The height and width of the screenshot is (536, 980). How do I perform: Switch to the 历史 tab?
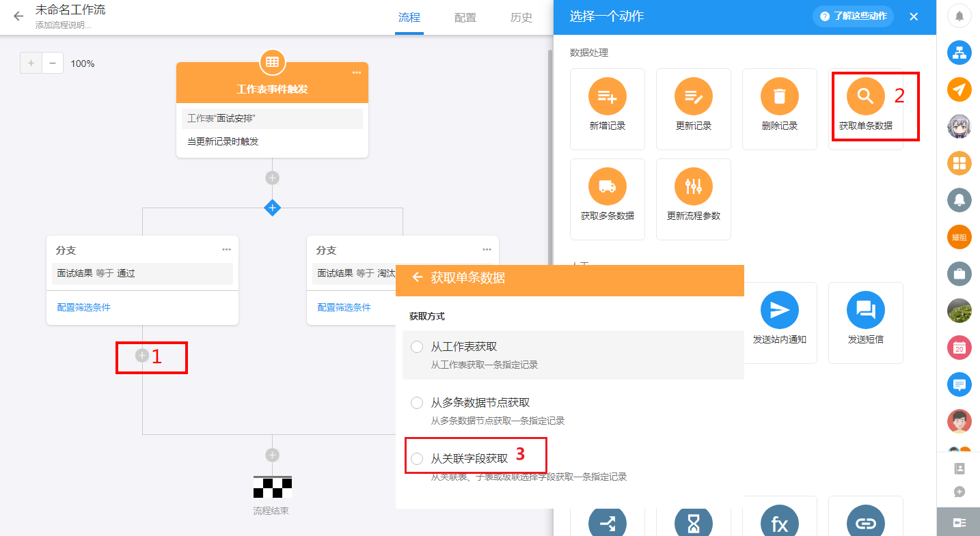point(521,18)
